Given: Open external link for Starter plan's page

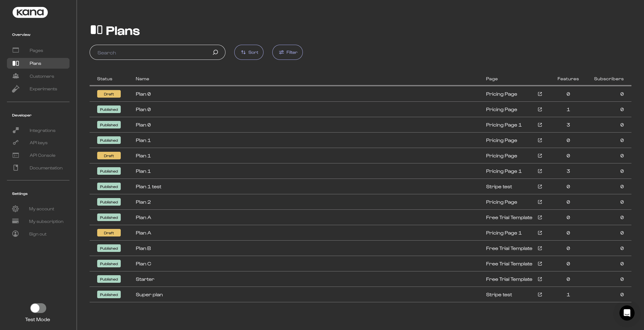Looking at the screenshot, I should pos(540,279).
